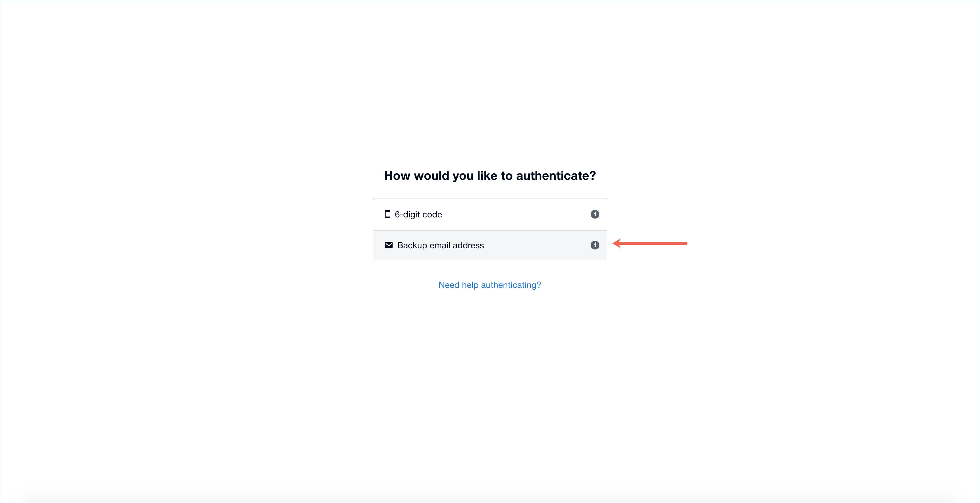Screen dimensions: 980x503
Task: Click the red arrow's pointed tip
Action: coord(615,243)
